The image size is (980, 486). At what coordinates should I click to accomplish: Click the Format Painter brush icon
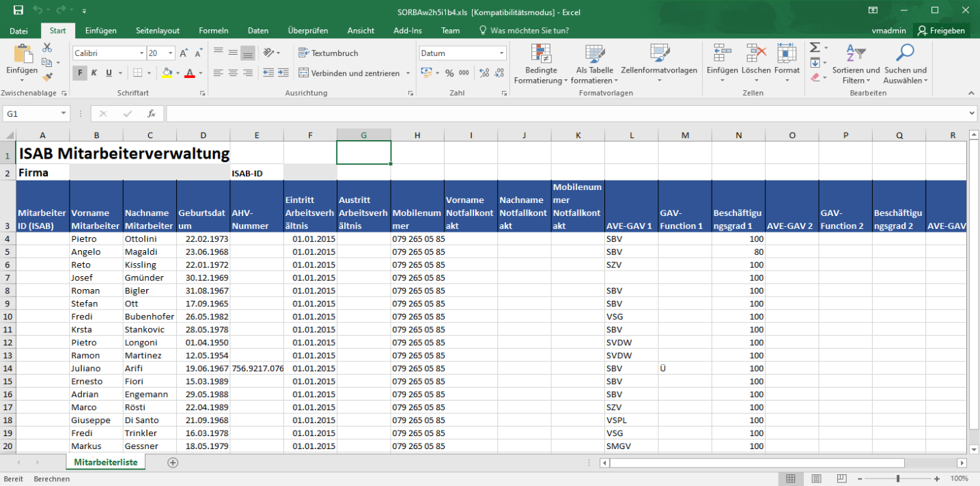click(x=47, y=77)
